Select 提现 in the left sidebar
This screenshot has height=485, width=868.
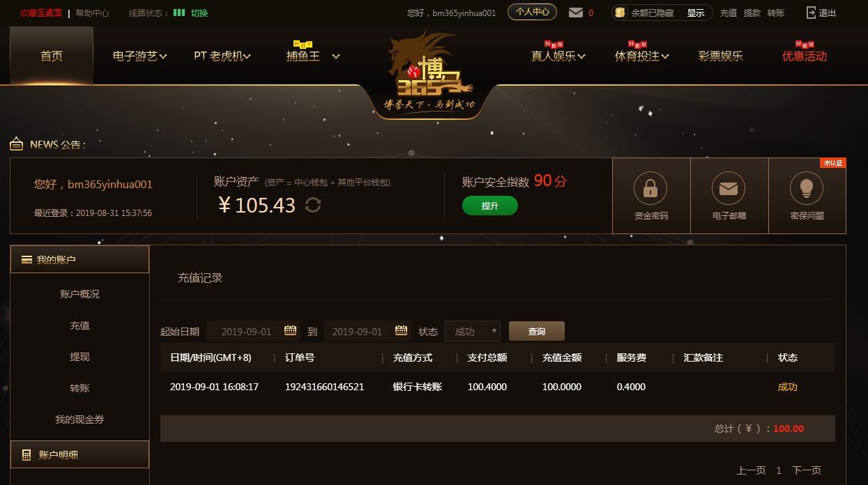click(x=79, y=357)
